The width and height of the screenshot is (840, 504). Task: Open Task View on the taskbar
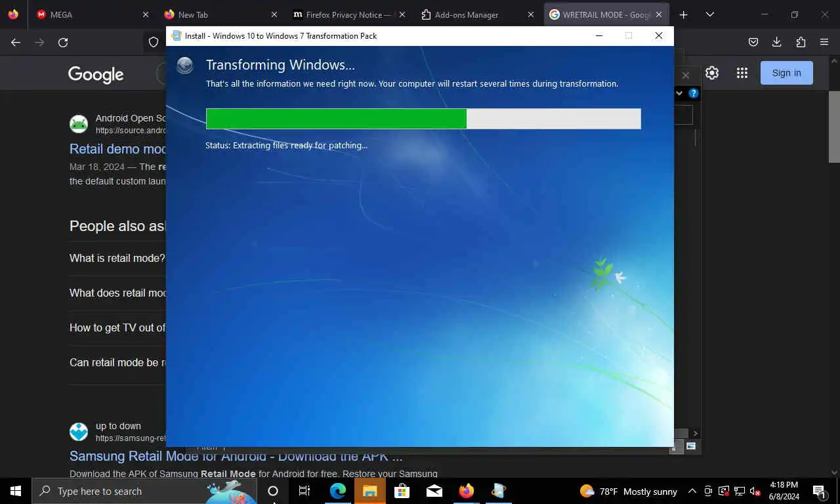click(304, 491)
